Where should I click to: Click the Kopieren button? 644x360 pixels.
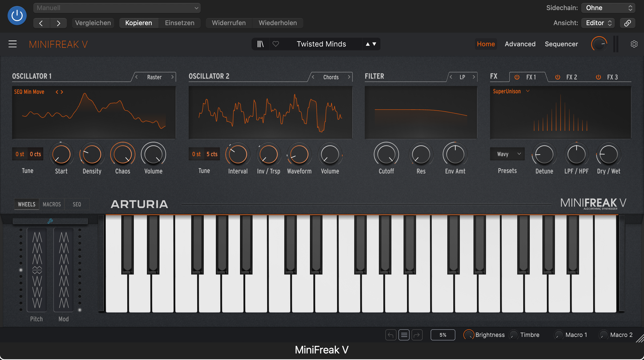click(x=139, y=23)
